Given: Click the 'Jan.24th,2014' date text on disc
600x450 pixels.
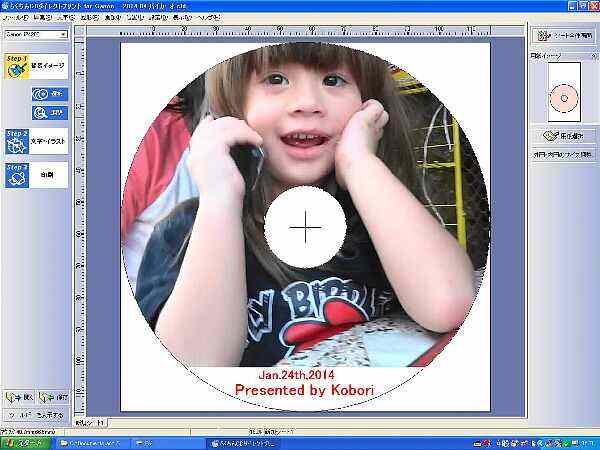Looking at the screenshot, I should pos(297,375).
